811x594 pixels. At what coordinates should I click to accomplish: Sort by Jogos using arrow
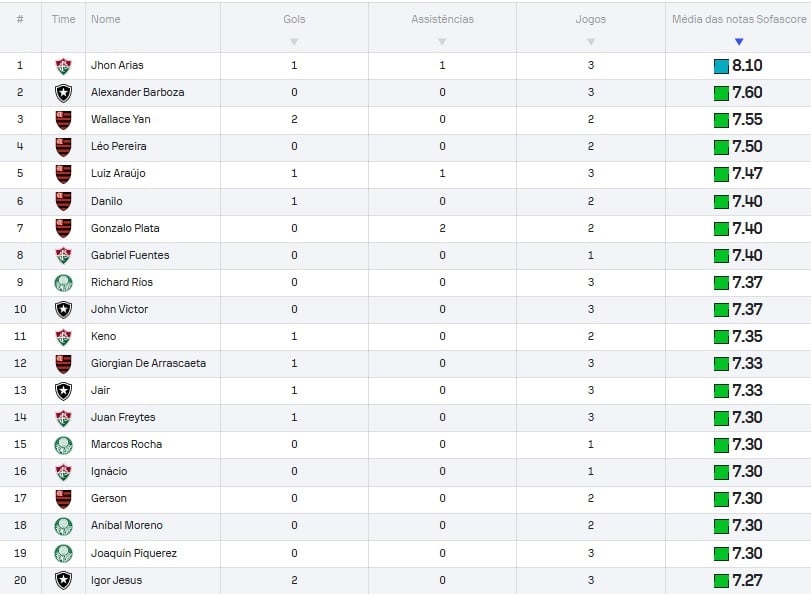coord(591,41)
